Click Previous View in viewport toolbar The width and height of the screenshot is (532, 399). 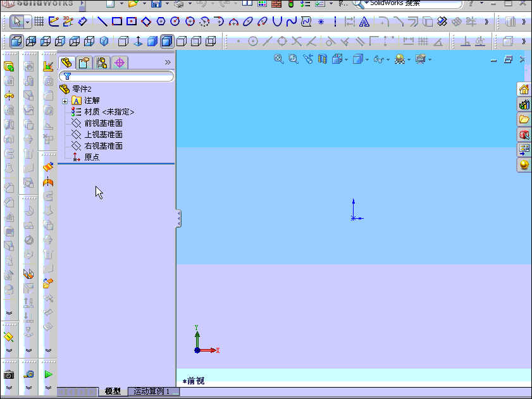point(307,59)
